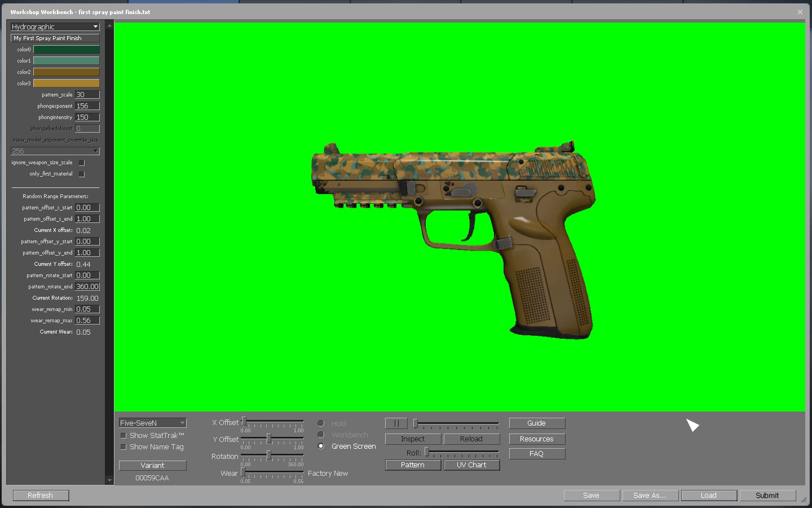Click the Five-SeveN pistol preview
This screenshot has height=508, width=812.
pos(452,240)
